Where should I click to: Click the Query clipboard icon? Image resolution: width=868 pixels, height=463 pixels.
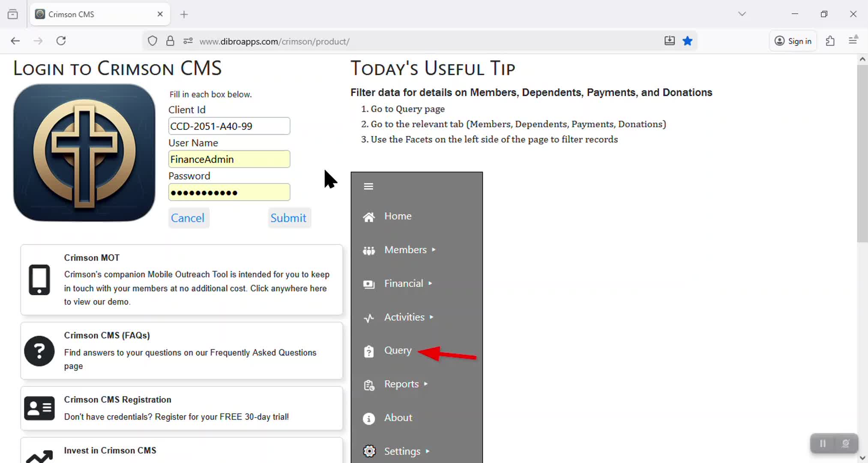coord(368,352)
